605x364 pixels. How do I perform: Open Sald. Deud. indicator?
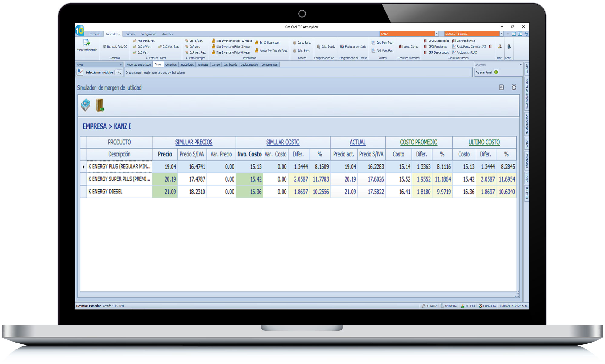tap(325, 47)
